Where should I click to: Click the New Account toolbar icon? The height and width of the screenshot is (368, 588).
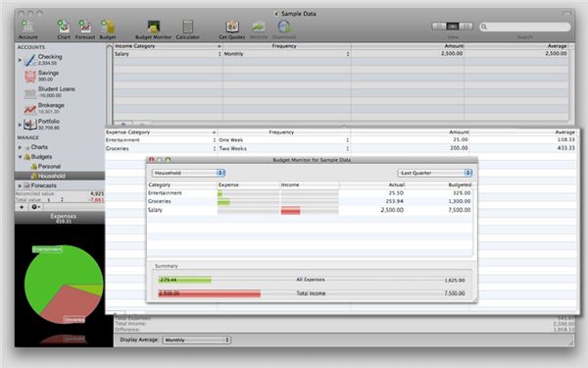point(27,26)
